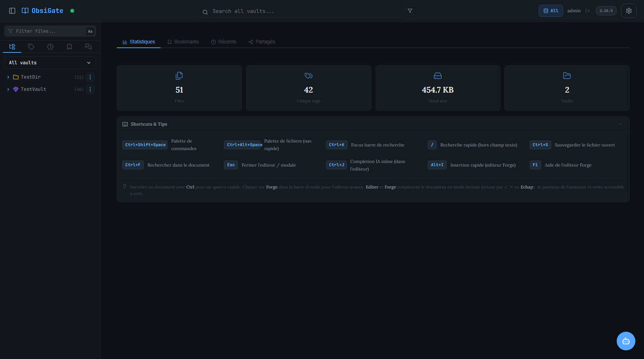Screen dimensions: 644x359
Task: Click 'Sauvegarder le fichier ouvert' text
Action: point(585,145)
